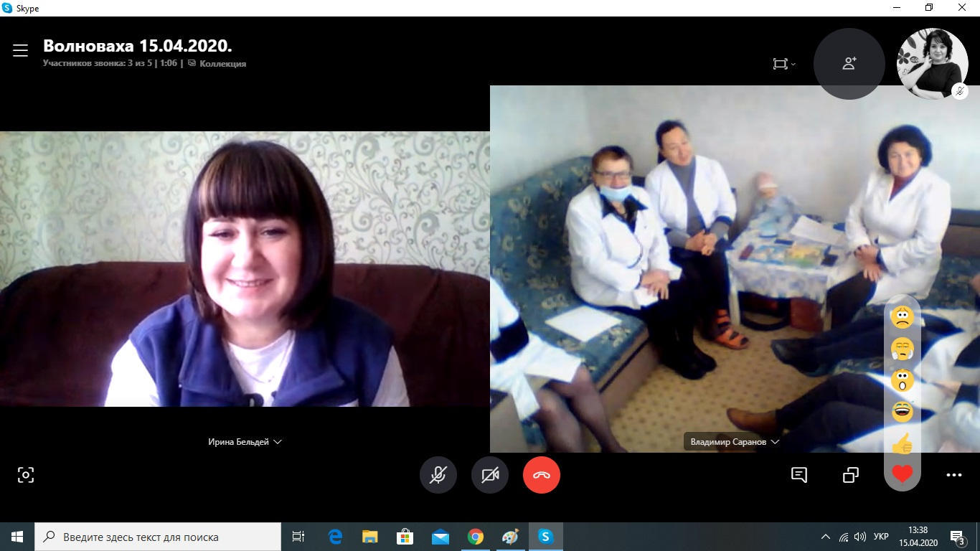980x551 pixels.
Task: Send the crying emoji reaction
Action: [x=903, y=349]
